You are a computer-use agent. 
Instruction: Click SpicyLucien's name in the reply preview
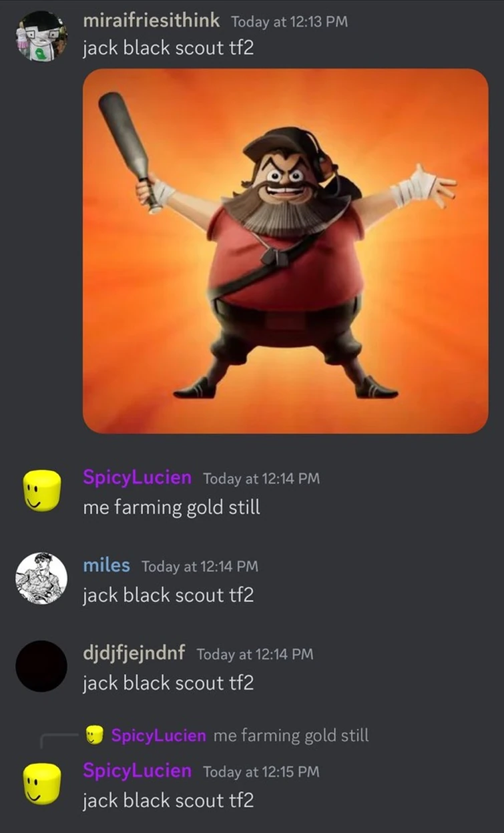[158, 736]
